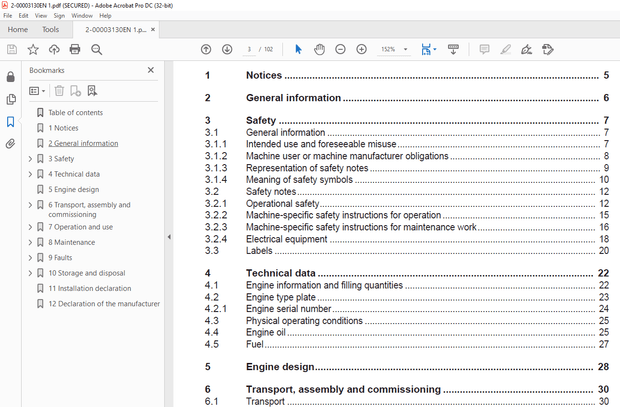
Task: Go to previous page arrow
Action: pyautogui.click(x=206, y=49)
